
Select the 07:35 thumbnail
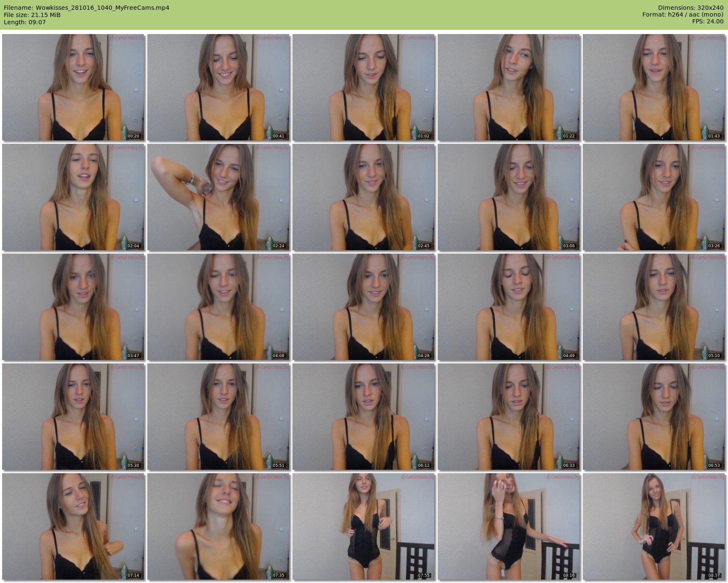click(x=218, y=526)
